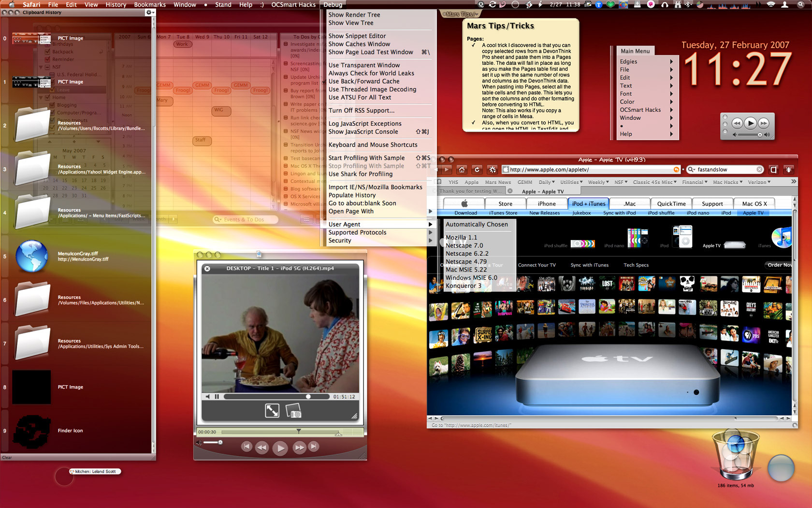Viewport: 812px width, 508px height.
Task: Click Clear in Clipboard History
Action: pyautogui.click(x=7, y=457)
